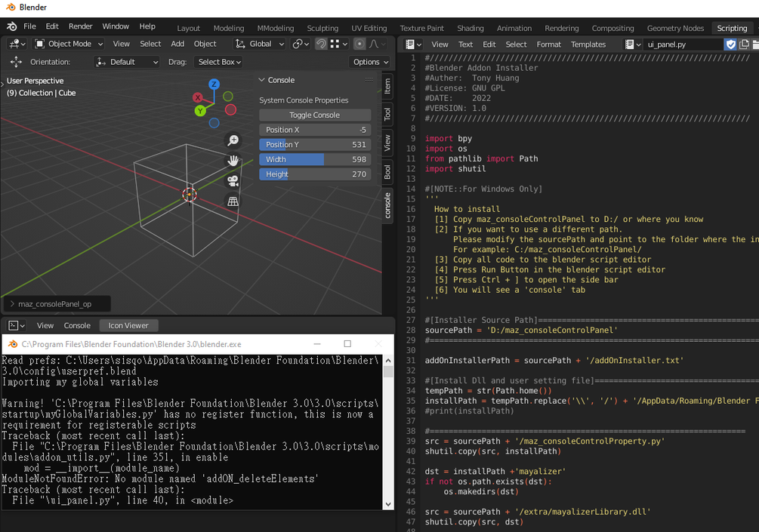Select the Zoom magnifier icon in viewport
The width and height of the screenshot is (759, 532).
(x=233, y=140)
